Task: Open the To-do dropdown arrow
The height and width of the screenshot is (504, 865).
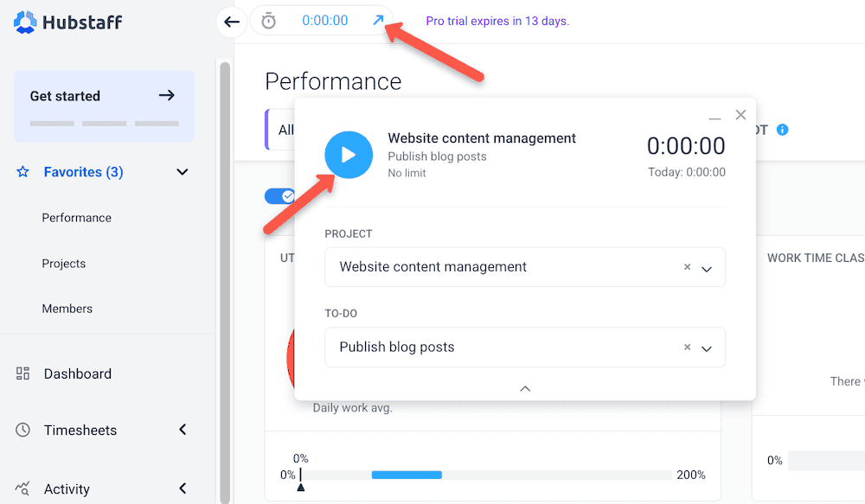Action: pos(707,348)
